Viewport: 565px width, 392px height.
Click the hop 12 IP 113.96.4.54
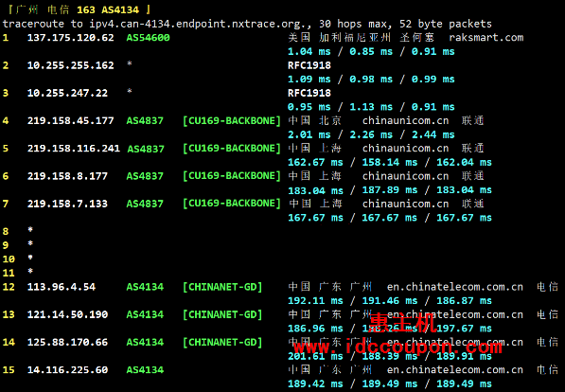pyautogui.click(x=62, y=287)
